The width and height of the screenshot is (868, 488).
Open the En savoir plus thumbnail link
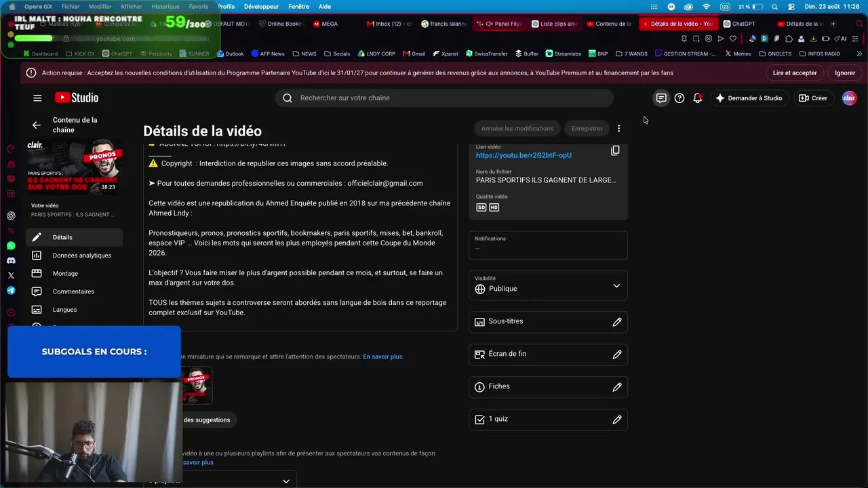coord(382,357)
